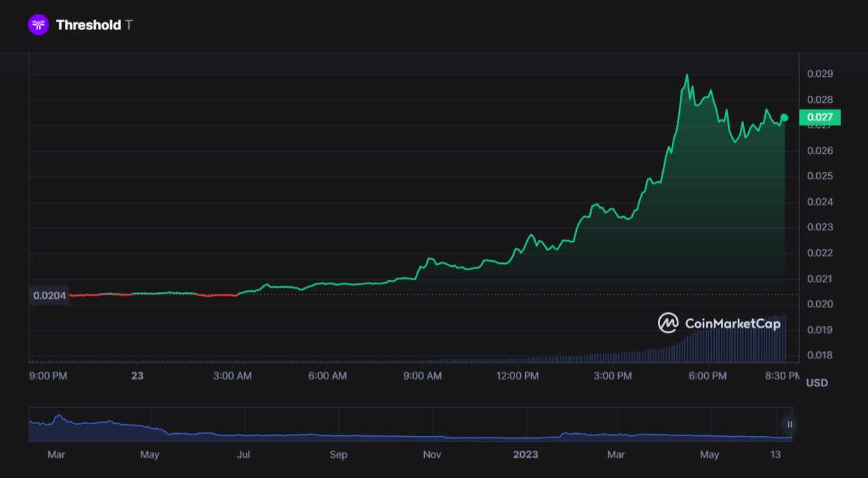Click the 6:00 PM time label
Viewport: 868px width, 478px height.
click(708, 376)
